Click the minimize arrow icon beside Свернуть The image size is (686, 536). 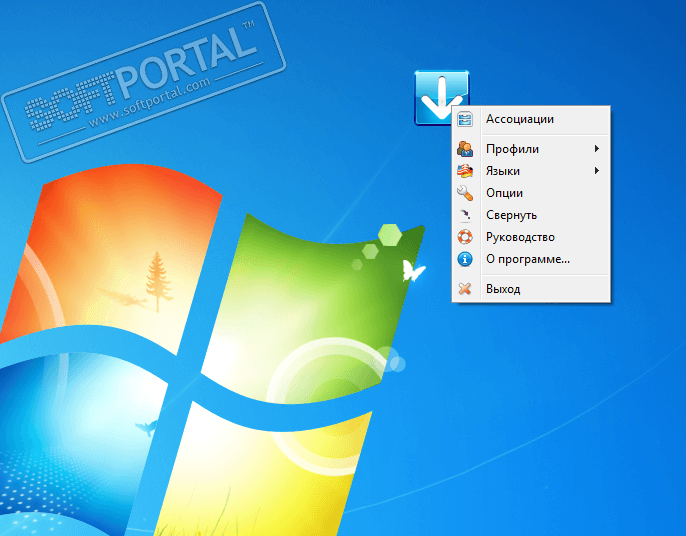pyautogui.click(x=465, y=214)
